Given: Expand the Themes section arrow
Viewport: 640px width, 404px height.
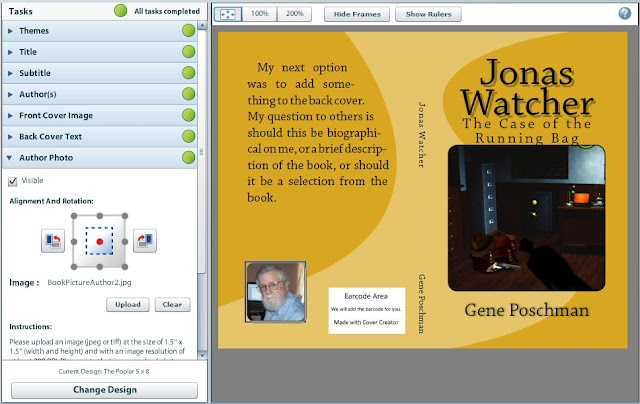Looking at the screenshot, I should [10, 31].
